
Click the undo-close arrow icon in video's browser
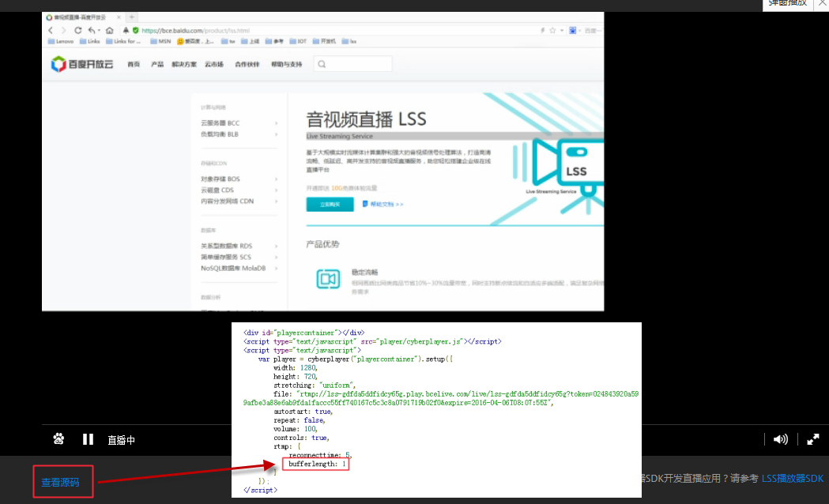pos(93,31)
